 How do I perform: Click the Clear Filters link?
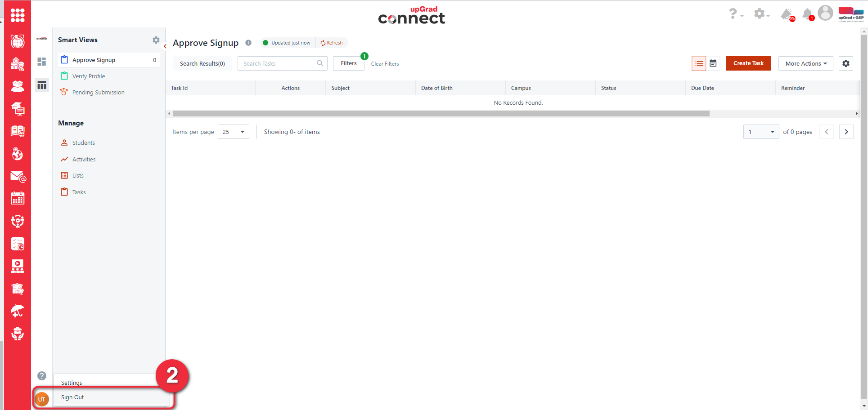385,64
